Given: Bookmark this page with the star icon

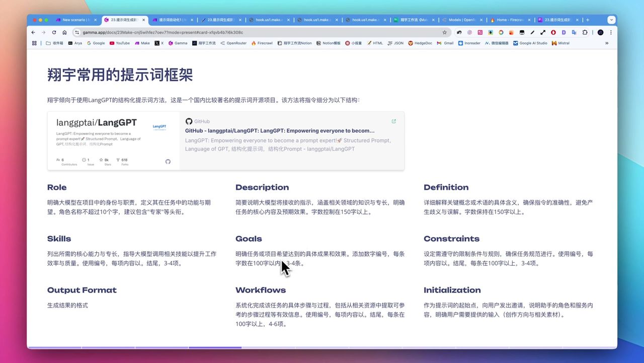Looking at the screenshot, I should (x=445, y=32).
